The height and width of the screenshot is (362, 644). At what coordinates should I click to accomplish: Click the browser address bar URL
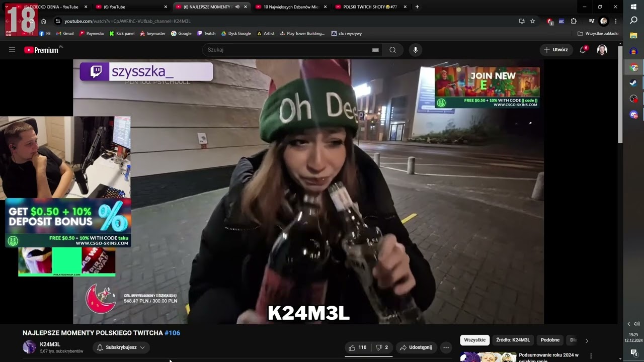127,21
